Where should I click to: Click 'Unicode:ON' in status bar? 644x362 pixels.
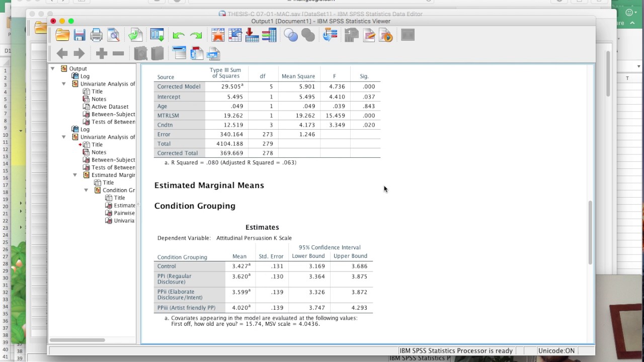point(556,350)
